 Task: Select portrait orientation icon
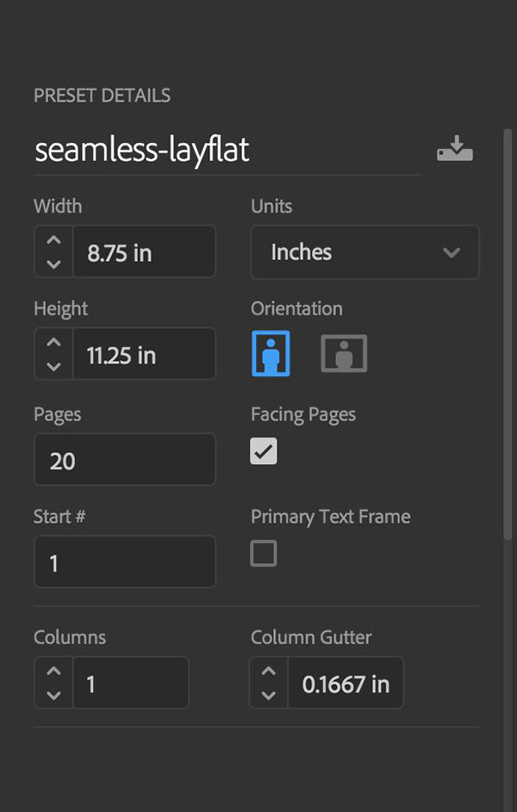pos(271,353)
